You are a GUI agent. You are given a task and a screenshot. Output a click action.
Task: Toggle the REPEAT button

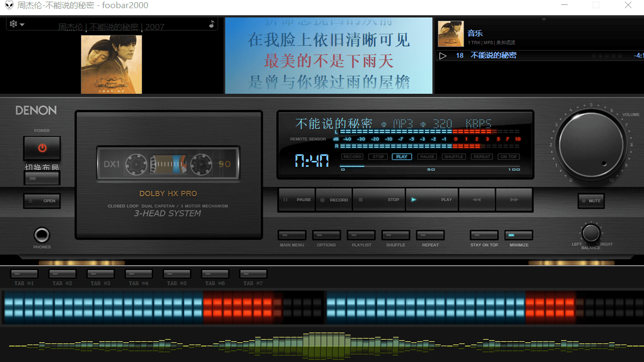430,235
